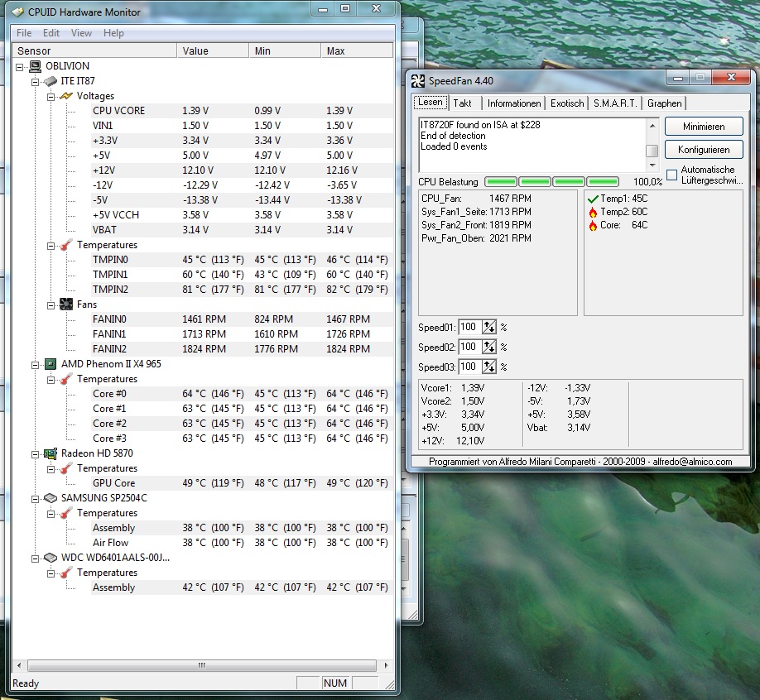This screenshot has width=760, height=700.
Task: Click the Max column header
Action: coord(357,50)
